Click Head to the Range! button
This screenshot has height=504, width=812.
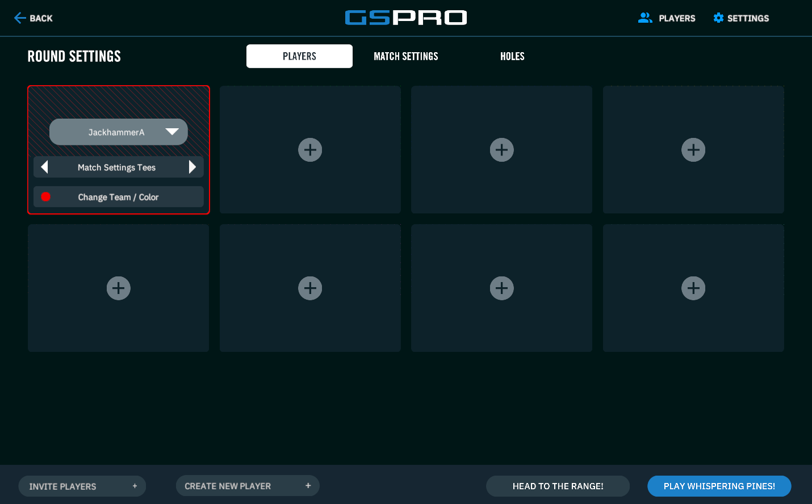tap(558, 486)
